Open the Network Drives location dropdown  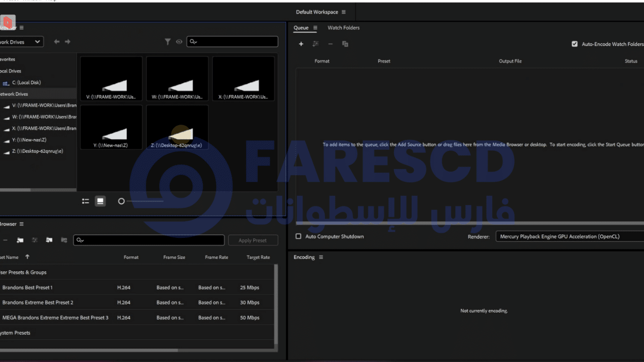pos(22,42)
